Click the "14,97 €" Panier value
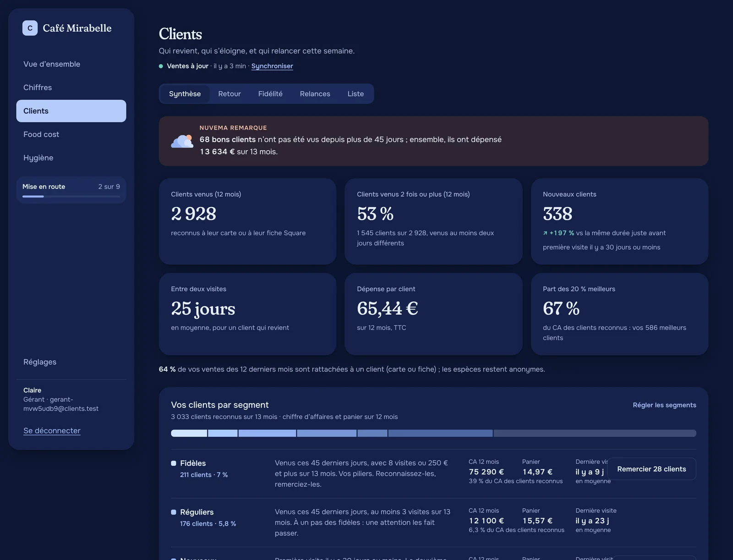 click(x=537, y=472)
